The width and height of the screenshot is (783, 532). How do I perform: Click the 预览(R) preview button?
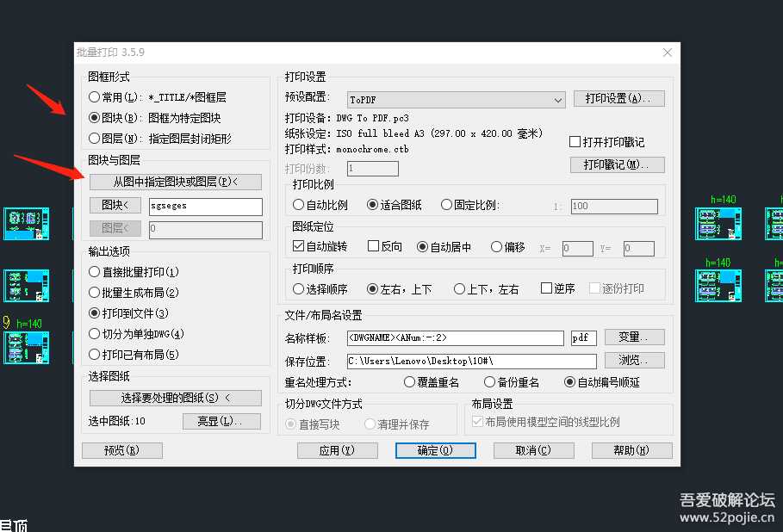(122, 449)
